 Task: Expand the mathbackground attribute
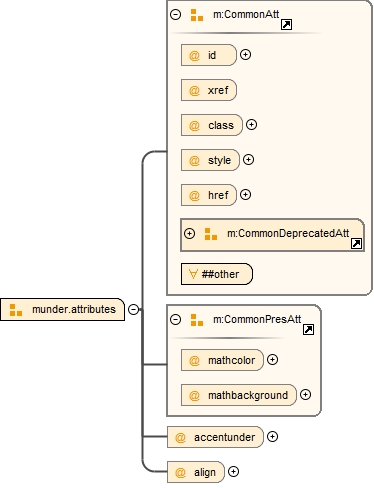[x=305, y=395]
